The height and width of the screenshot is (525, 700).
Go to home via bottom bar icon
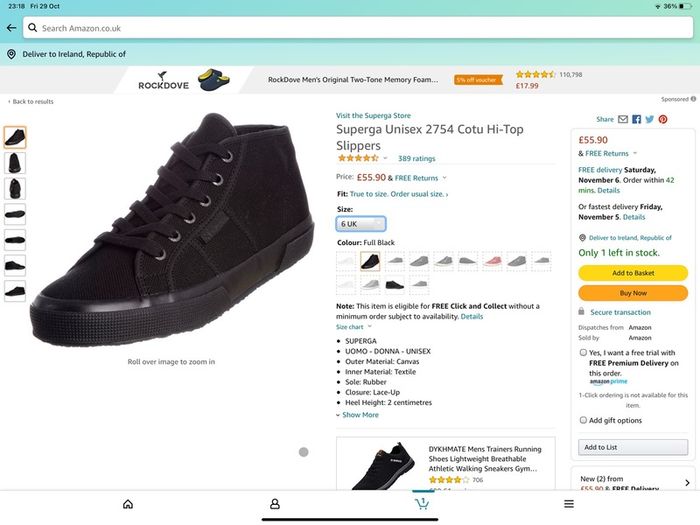pos(128,504)
